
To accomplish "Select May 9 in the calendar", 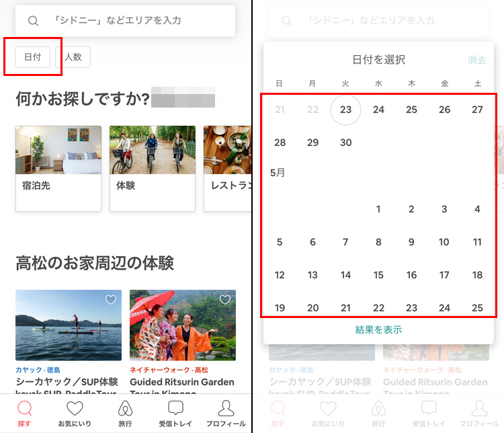I will [x=411, y=242].
